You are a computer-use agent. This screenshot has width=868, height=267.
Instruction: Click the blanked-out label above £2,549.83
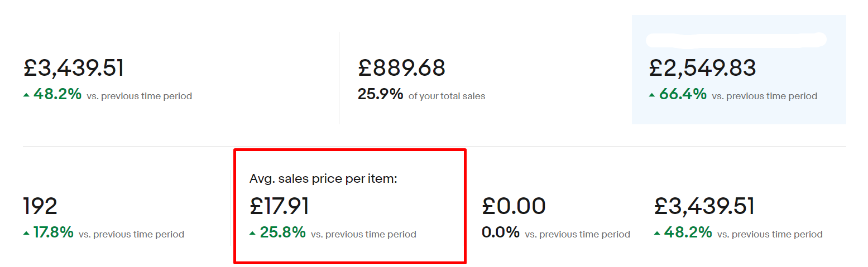point(736,40)
